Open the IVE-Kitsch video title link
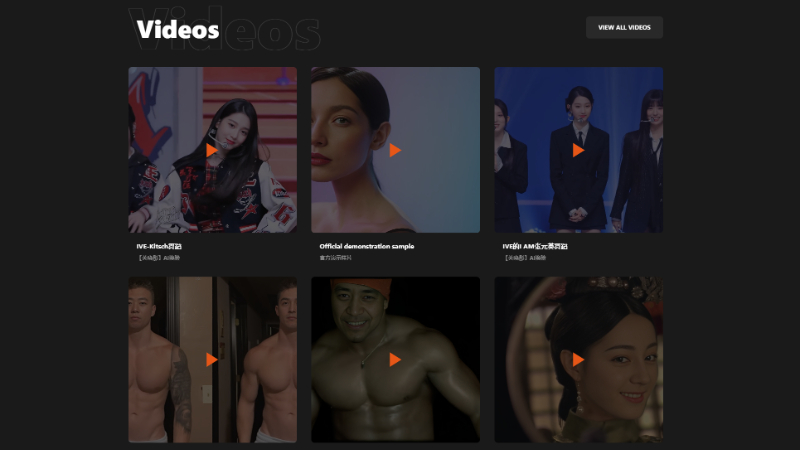The image size is (800, 450). 159,246
